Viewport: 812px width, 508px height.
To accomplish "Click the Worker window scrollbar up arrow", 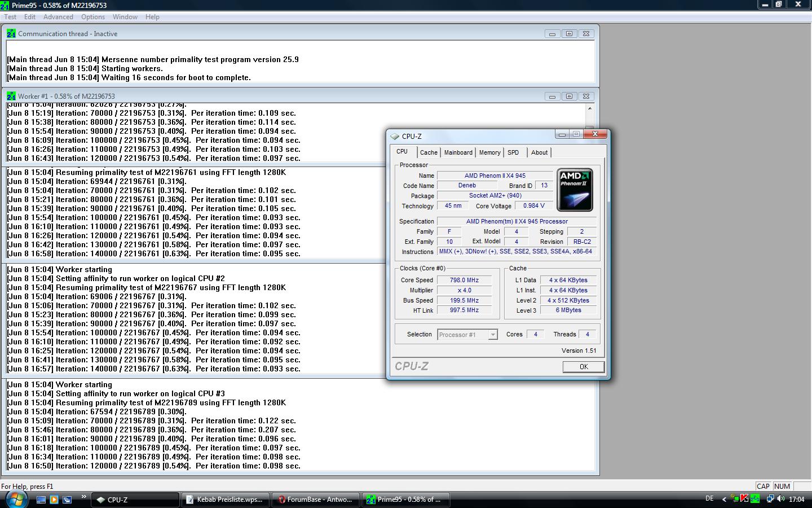I will (590, 108).
